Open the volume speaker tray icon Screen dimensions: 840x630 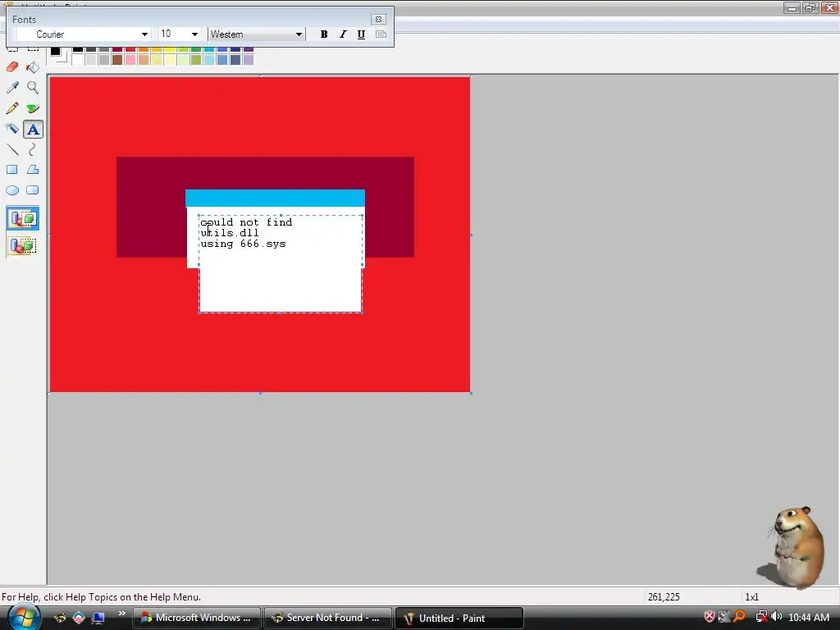click(777, 617)
